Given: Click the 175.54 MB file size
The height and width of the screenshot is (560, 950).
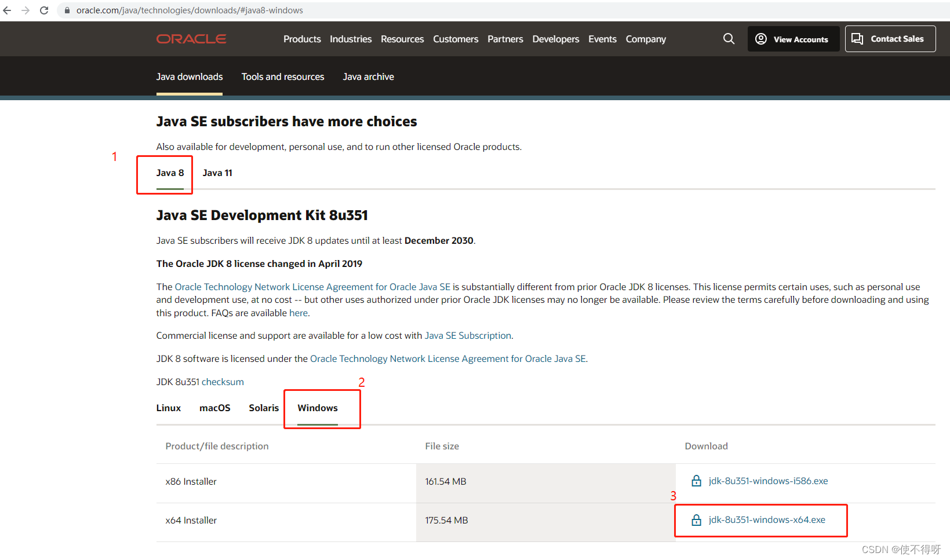Looking at the screenshot, I should click(x=446, y=520).
